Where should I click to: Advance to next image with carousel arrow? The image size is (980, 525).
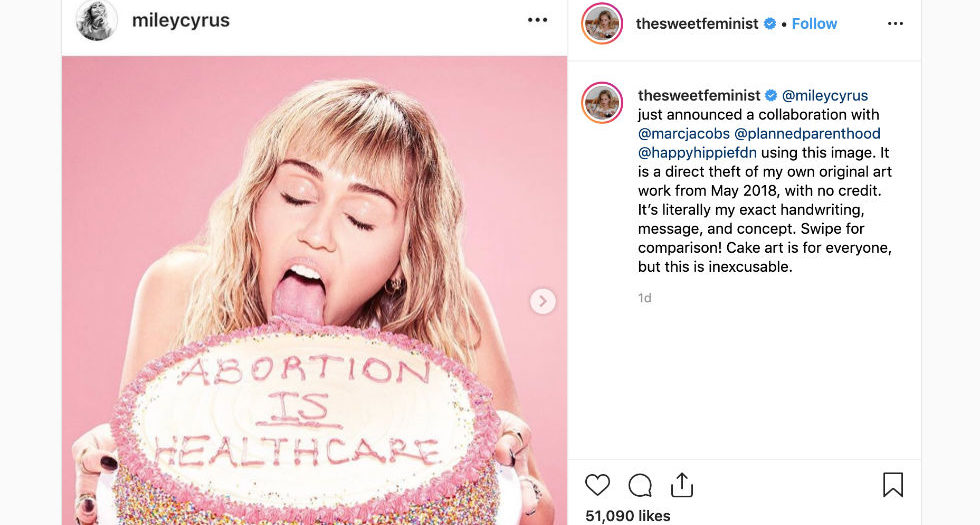542,301
